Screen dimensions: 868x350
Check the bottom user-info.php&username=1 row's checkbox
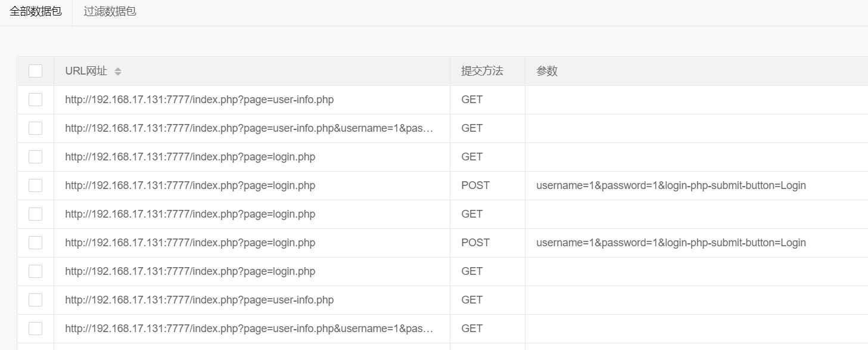pyautogui.click(x=36, y=329)
